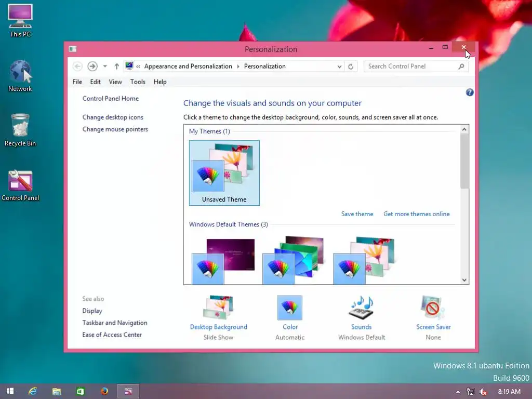This screenshot has height=399, width=532.
Task: Click the muted volume tray icon
Action: 483,392
